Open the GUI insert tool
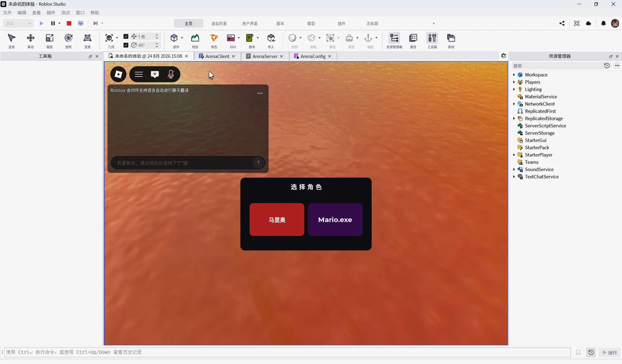The height and width of the screenshot is (364, 622). click(x=231, y=38)
